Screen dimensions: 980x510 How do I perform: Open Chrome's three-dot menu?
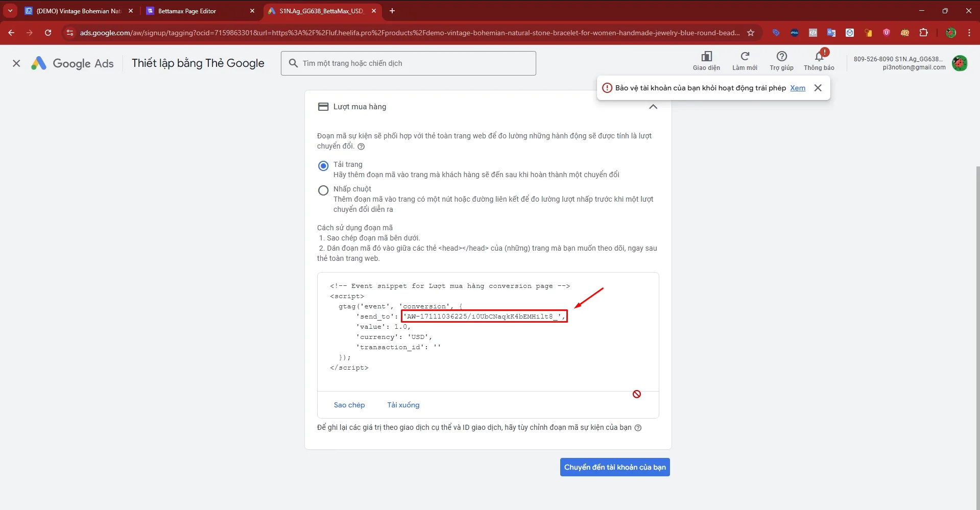point(969,33)
